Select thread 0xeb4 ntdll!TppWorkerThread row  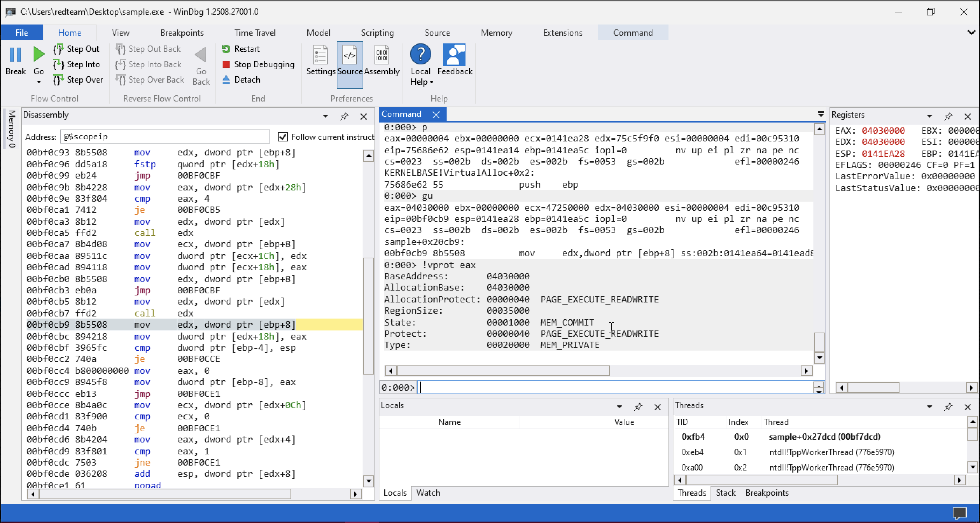(x=820, y=452)
